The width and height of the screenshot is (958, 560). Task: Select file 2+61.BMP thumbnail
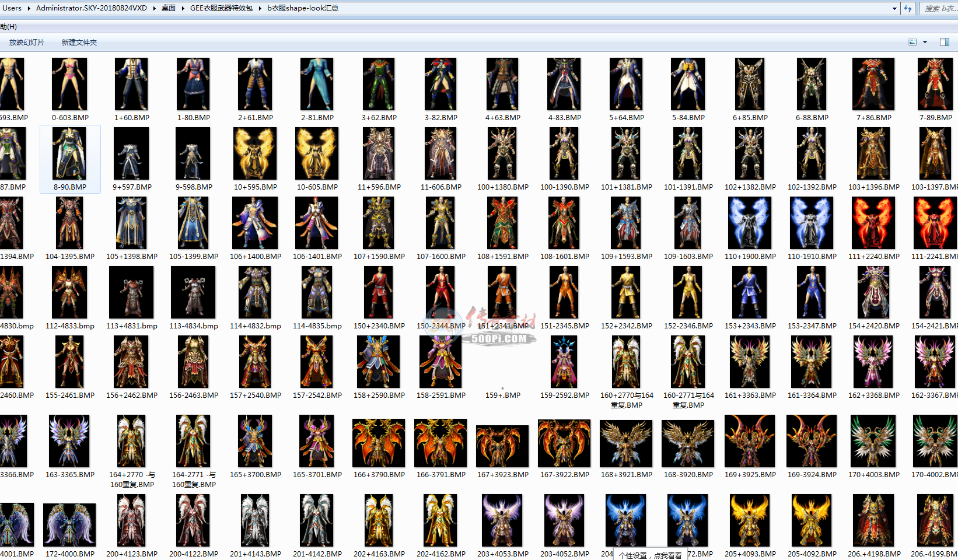click(255, 84)
